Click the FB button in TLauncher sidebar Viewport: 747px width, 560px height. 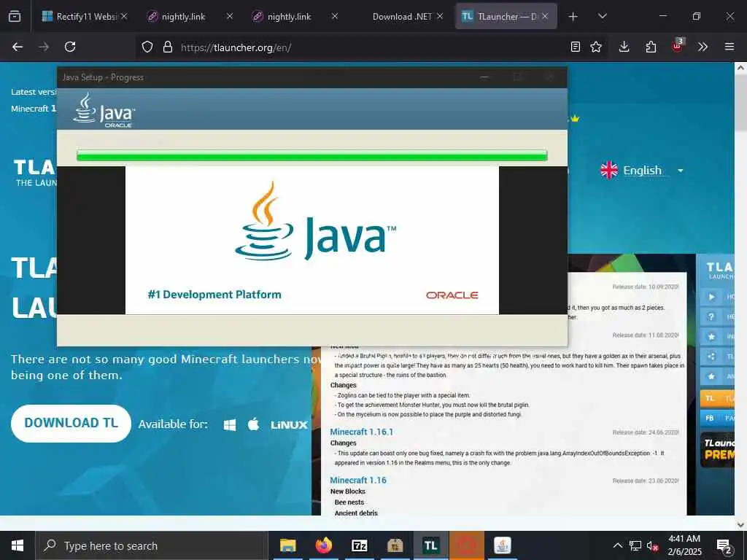click(x=717, y=418)
